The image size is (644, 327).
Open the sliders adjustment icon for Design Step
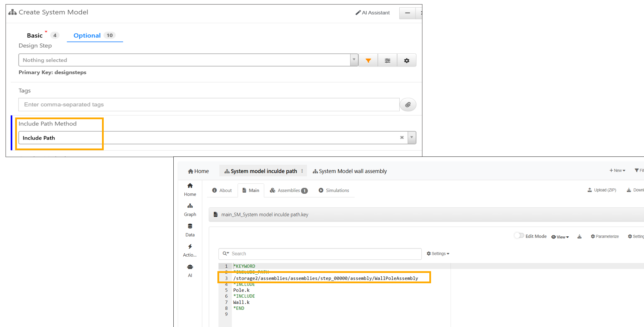pos(387,60)
